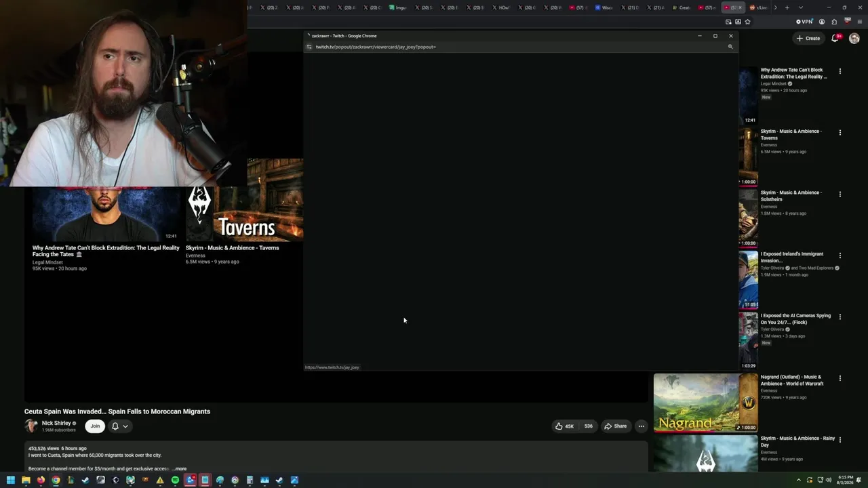
Task: Join Nick Shirley's channel membership
Action: [95, 426]
